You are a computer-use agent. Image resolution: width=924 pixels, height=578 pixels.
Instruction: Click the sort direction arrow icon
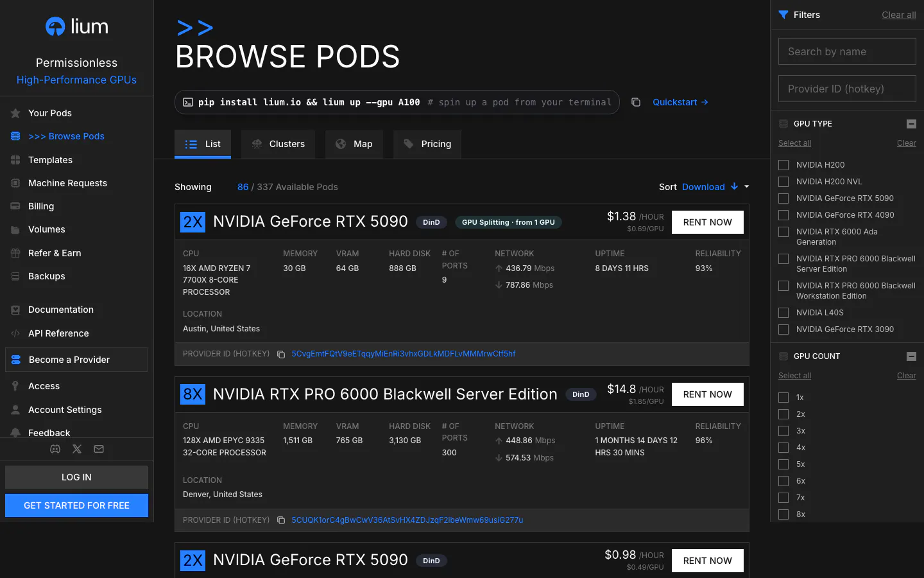734,187
